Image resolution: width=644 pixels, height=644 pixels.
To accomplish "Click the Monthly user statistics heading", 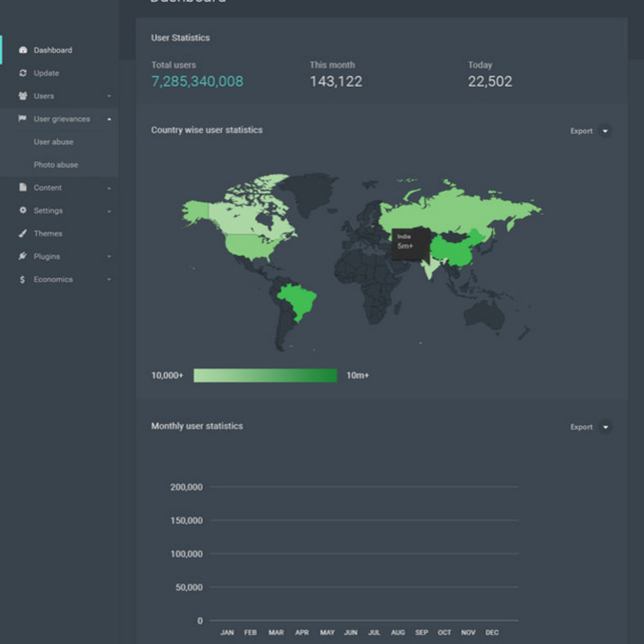I will click(197, 426).
